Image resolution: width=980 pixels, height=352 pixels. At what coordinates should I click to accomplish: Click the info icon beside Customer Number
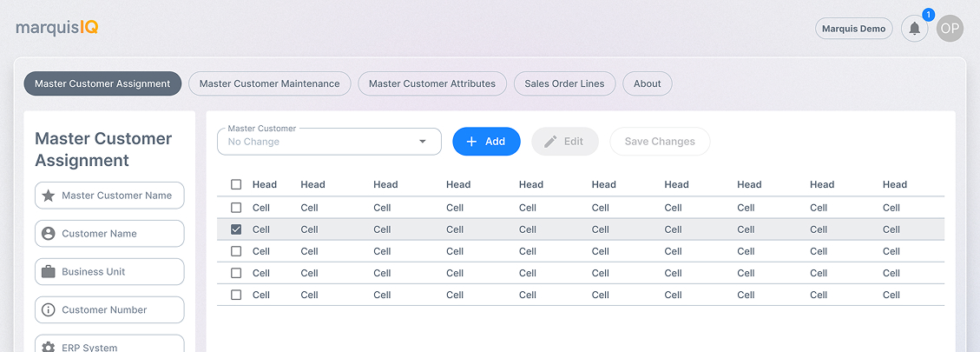tap(48, 310)
